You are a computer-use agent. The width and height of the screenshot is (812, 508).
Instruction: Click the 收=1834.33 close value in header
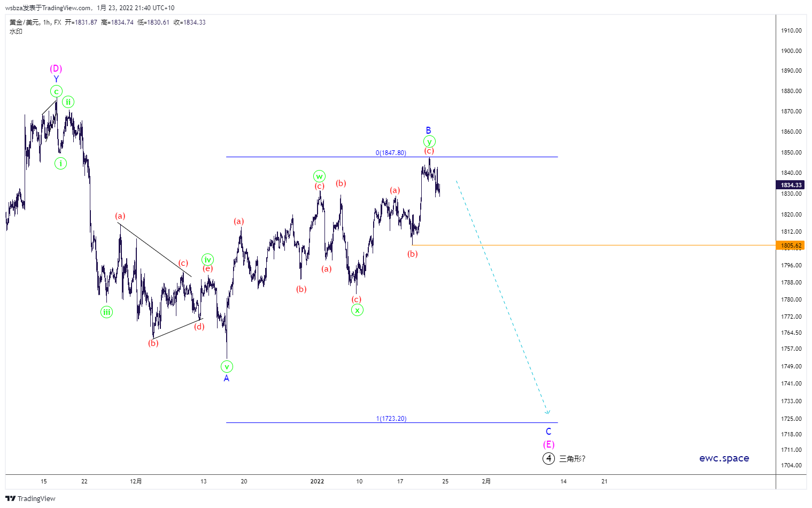click(190, 22)
